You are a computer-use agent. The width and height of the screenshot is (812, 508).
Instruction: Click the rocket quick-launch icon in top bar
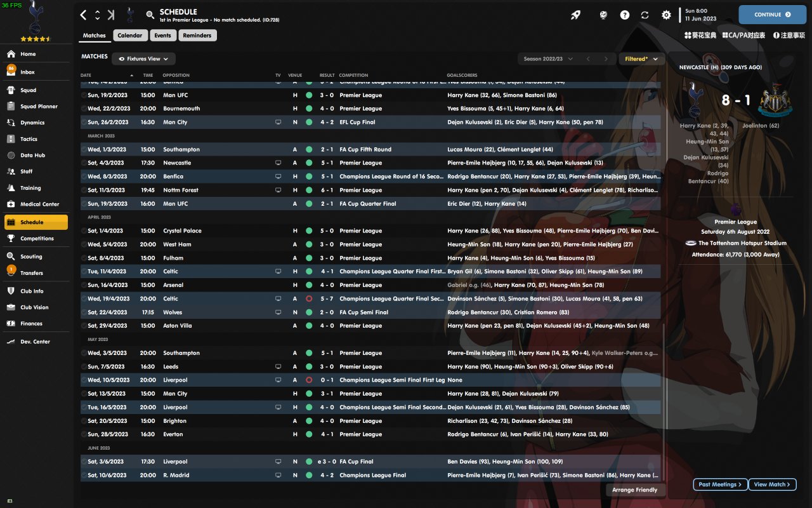(x=575, y=15)
